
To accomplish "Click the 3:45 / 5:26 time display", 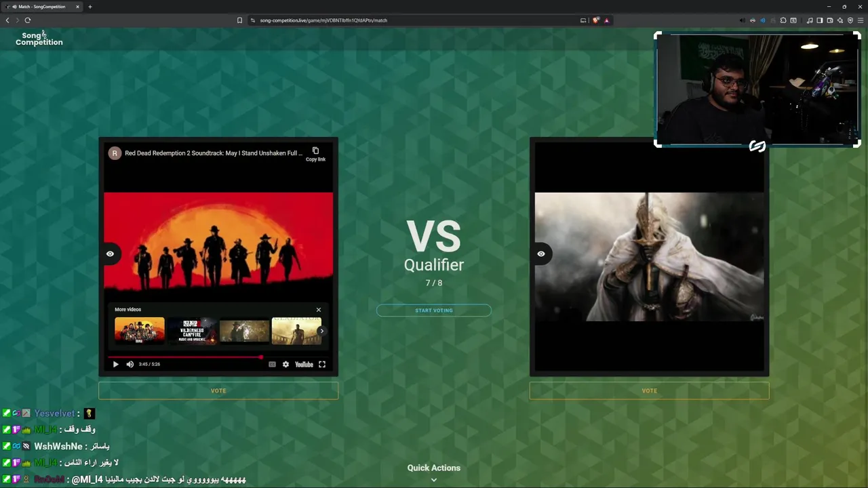I will pos(149,365).
